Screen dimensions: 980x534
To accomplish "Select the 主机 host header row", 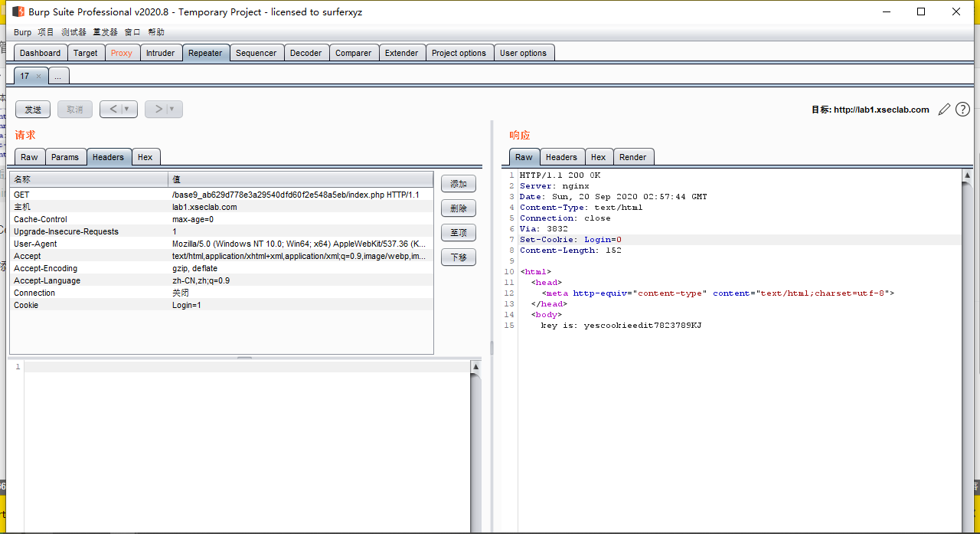I will coord(221,207).
